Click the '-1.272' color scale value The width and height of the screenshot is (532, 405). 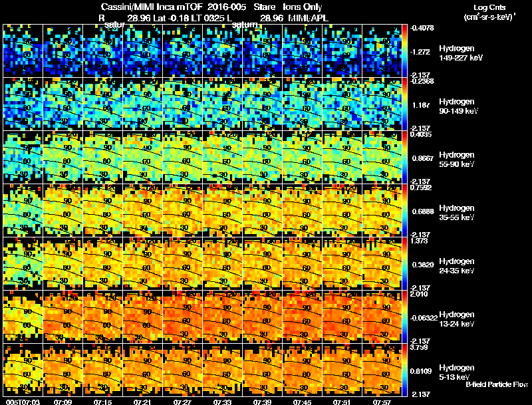point(420,52)
